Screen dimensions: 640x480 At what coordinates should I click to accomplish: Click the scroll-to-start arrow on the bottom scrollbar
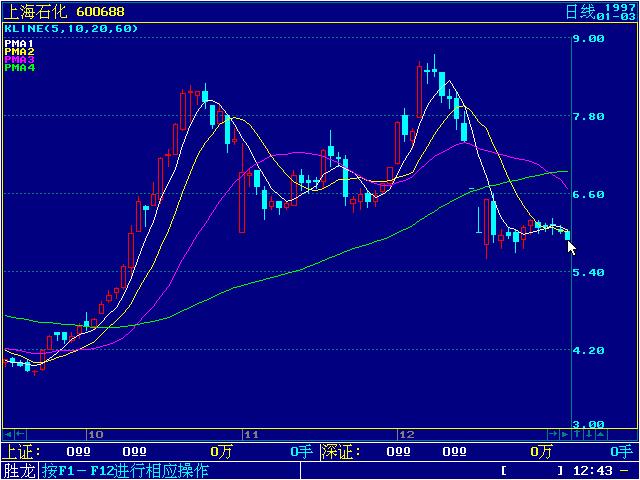point(8,435)
